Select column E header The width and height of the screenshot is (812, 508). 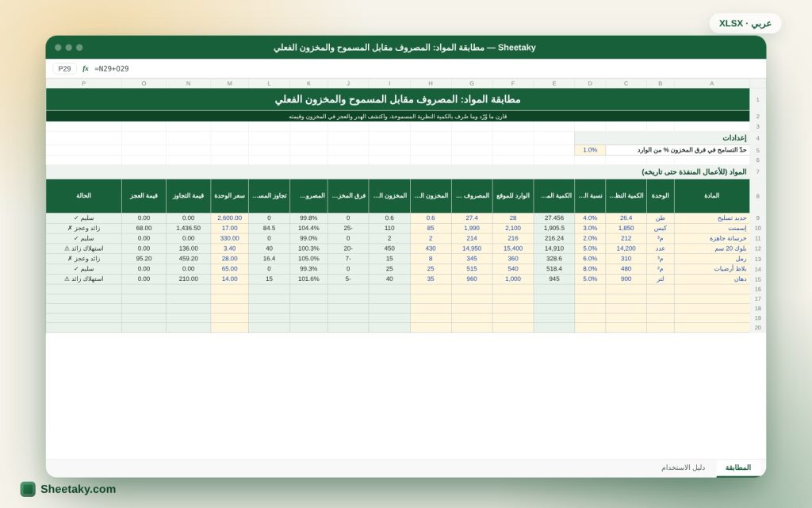pos(554,83)
